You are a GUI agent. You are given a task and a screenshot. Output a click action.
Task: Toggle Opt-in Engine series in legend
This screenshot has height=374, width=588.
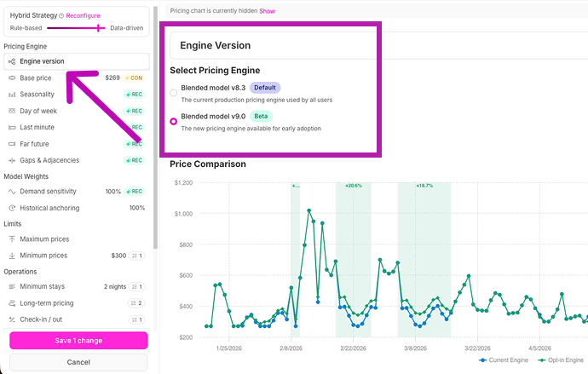[x=561, y=360]
